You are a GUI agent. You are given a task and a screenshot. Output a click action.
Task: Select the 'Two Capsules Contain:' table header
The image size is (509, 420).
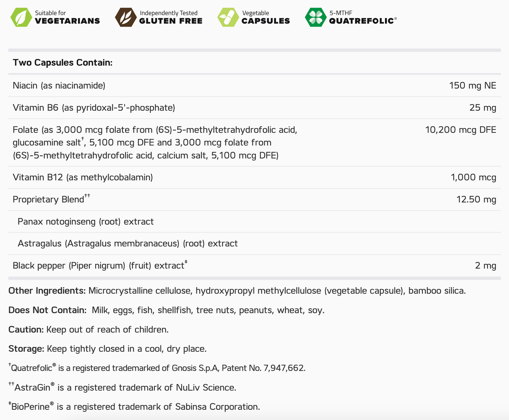(62, 63)
